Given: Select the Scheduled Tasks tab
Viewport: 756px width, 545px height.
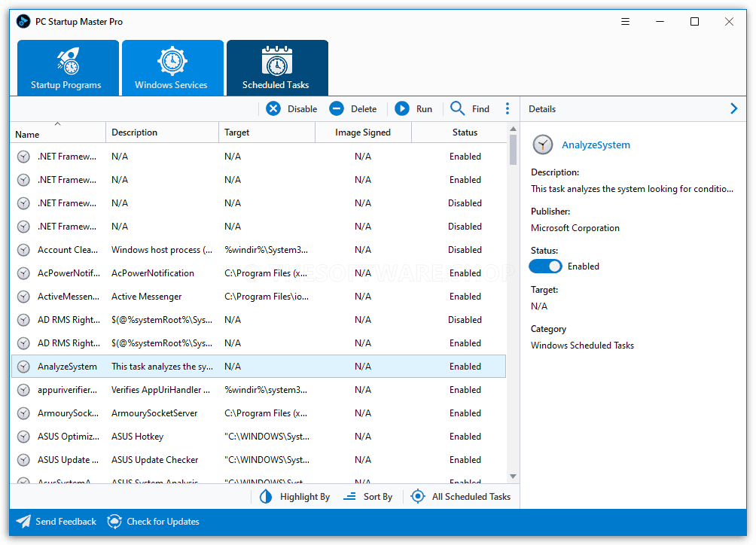Looking at the screenshot, I should pos(277,68).
